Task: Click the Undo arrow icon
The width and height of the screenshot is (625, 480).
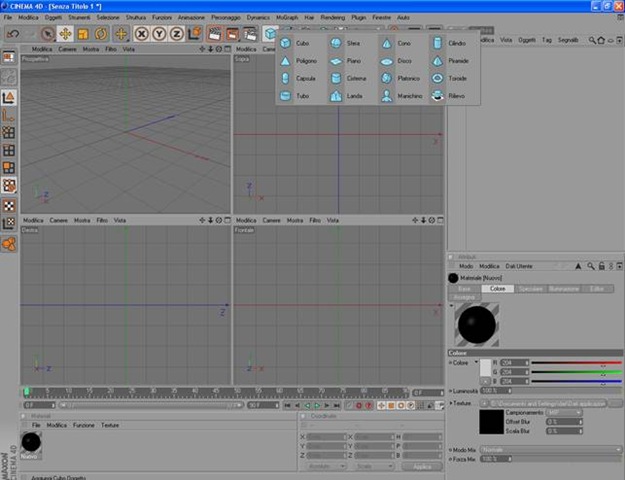Action: [13, 34]
